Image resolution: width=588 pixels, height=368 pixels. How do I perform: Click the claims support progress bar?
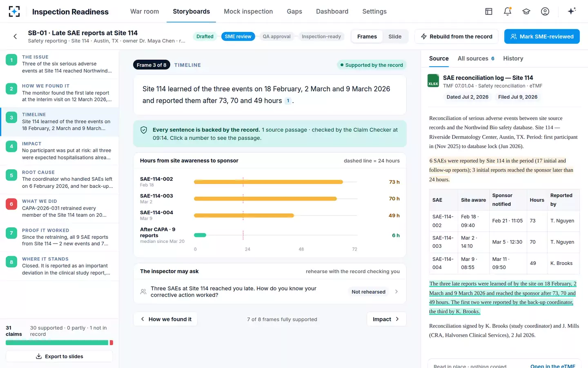59,343
